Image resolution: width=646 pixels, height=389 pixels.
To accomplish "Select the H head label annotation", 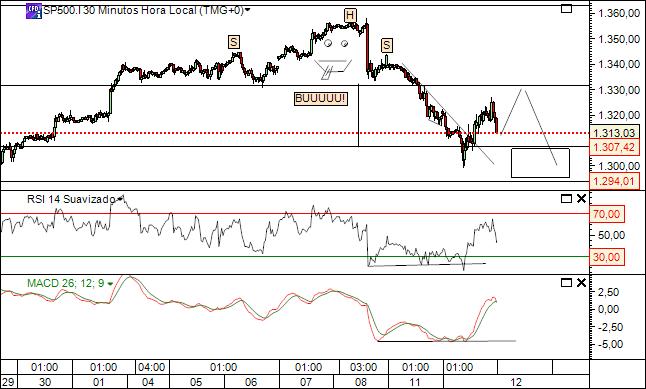I will (x=350, y=16).
